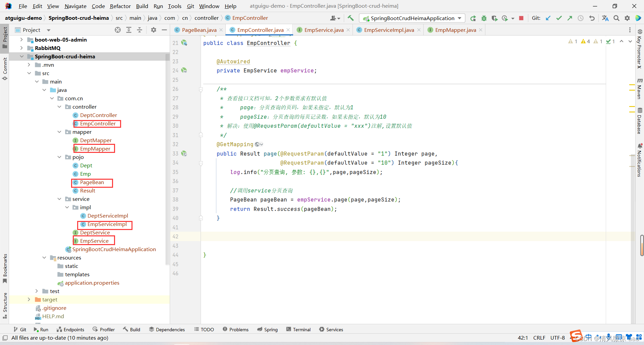Start debugging with the bug icon
644x345 pixels.
[x=484, y=18]
